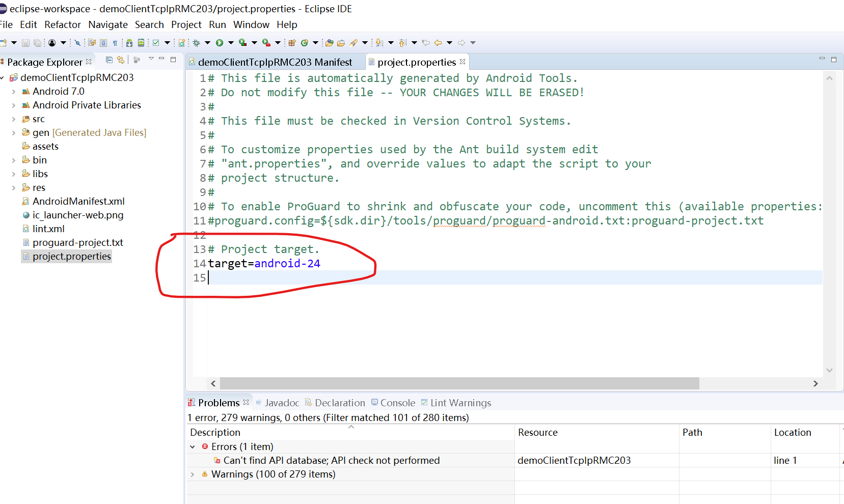The width and height of the screenshot is (844, 504).
Task: Click the Open Type icon
Action: (x=329, y=43)
